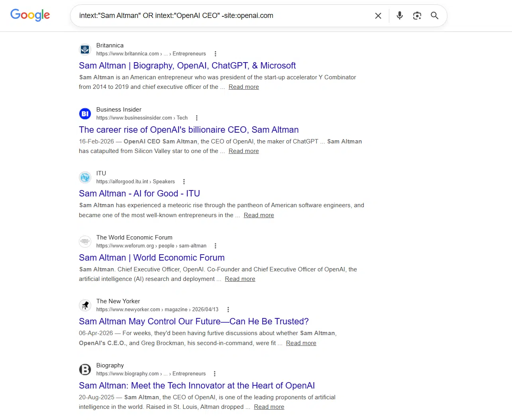Open three-dot menu for World Economic Forum result

tap(216, 246)
